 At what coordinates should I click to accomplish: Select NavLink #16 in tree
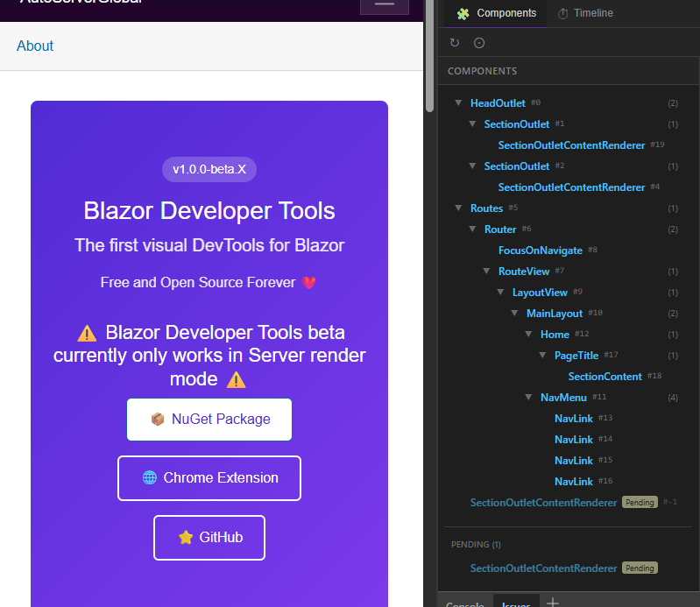tap(574, 481)
